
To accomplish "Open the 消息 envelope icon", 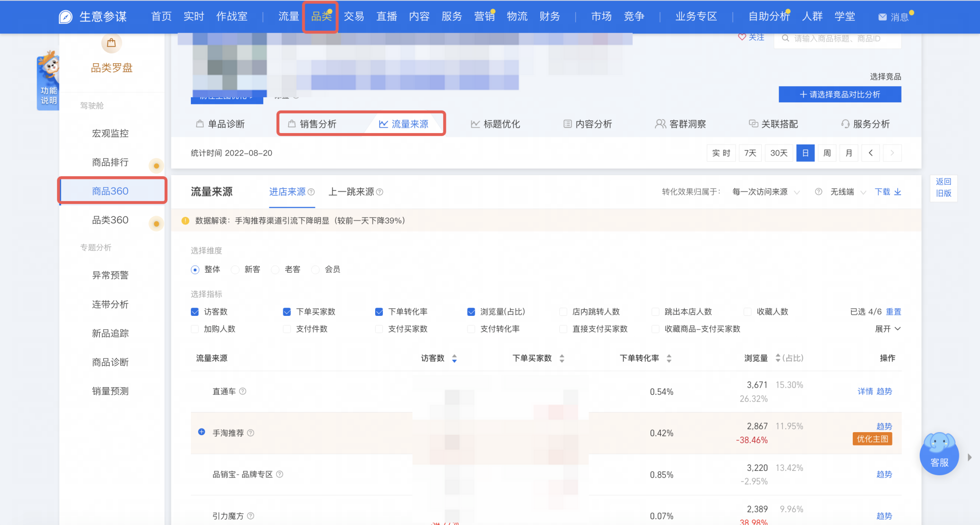I will 882,17.
